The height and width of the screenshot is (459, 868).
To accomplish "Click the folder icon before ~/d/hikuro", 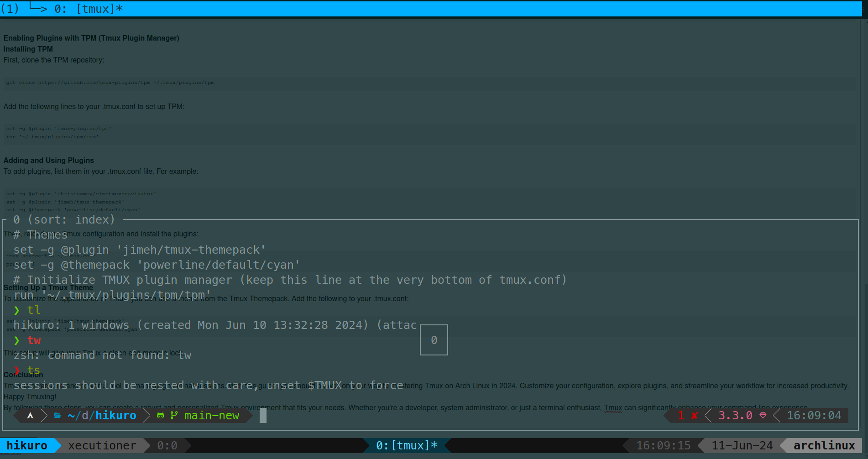I will pos(58,416).
